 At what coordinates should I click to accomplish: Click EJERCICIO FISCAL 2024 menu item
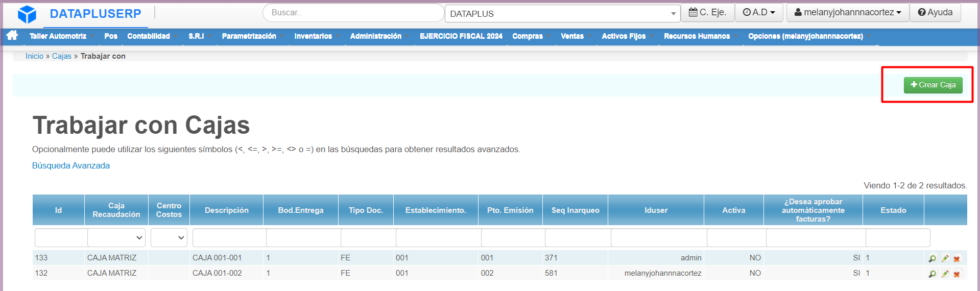tap(461, 36)
